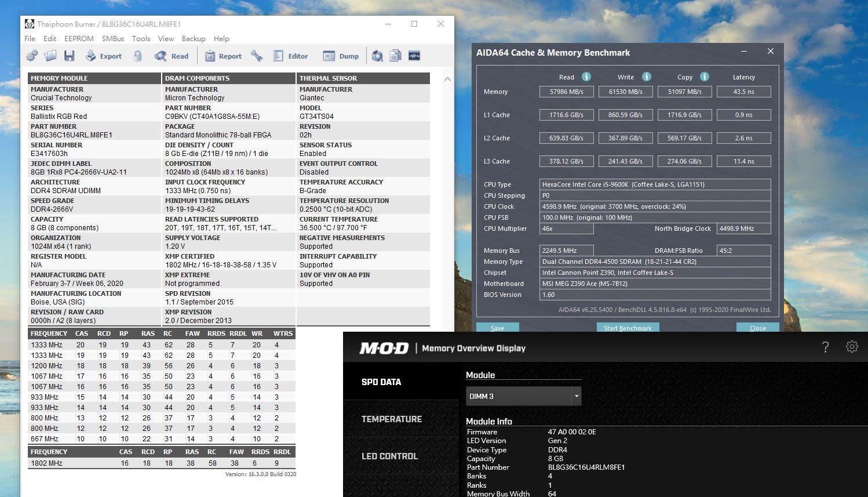Click the Memory Read 57986 MB/s field
The width and height of the screenshot is (868, 497).
[x=567, y=92]
